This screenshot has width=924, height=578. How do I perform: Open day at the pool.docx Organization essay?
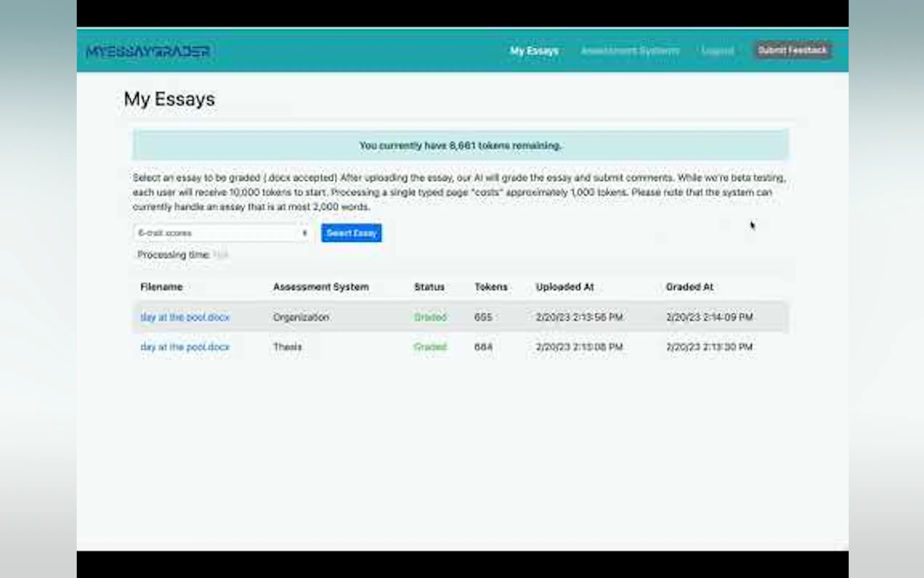(x=185, y=317)
